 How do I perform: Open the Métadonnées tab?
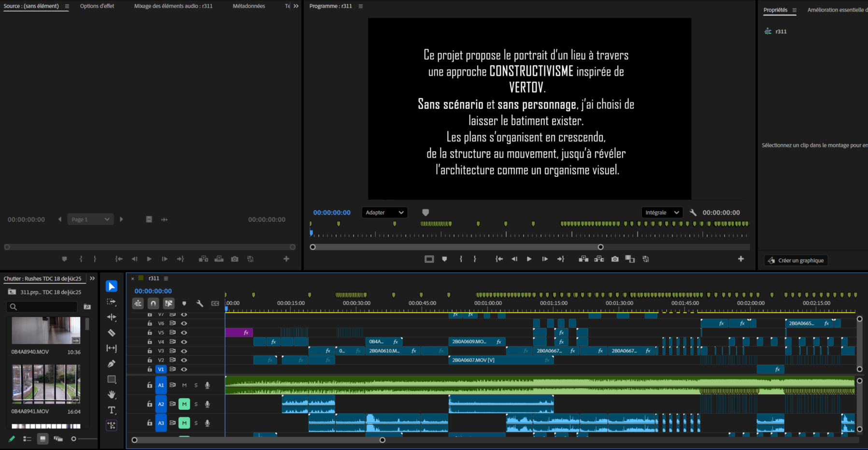(249, 6)
